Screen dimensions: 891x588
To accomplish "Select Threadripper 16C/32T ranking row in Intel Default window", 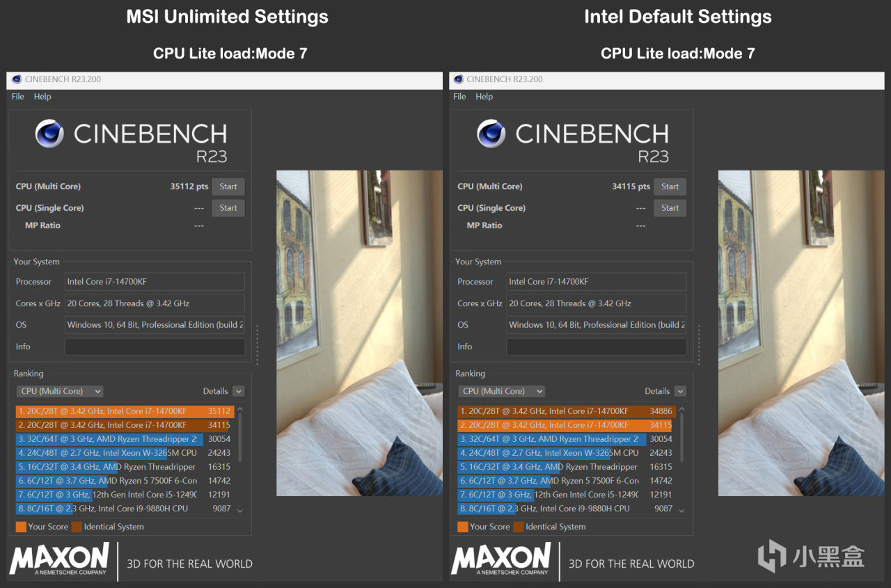I will click(x=566, y=467).
